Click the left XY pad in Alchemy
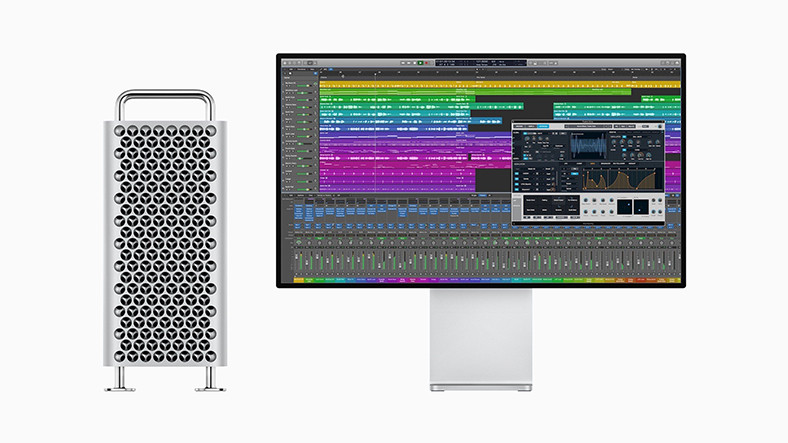The image size is (788, 443). tap(625, 207)
